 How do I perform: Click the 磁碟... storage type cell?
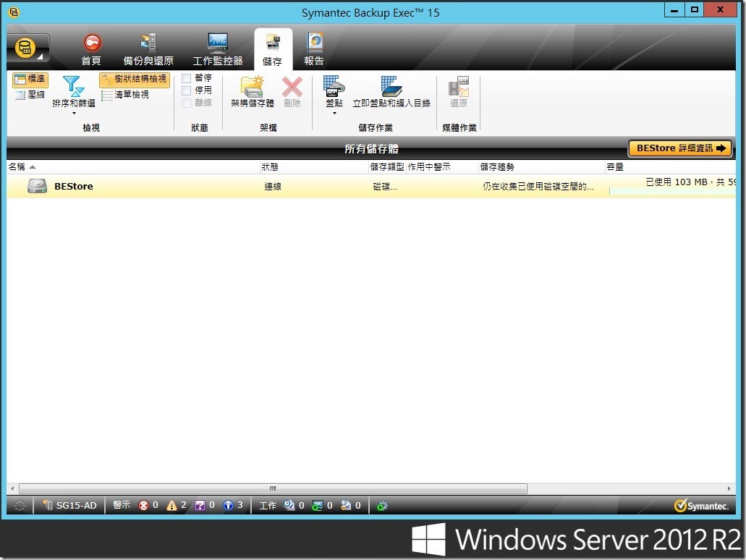tap(385, 187)
